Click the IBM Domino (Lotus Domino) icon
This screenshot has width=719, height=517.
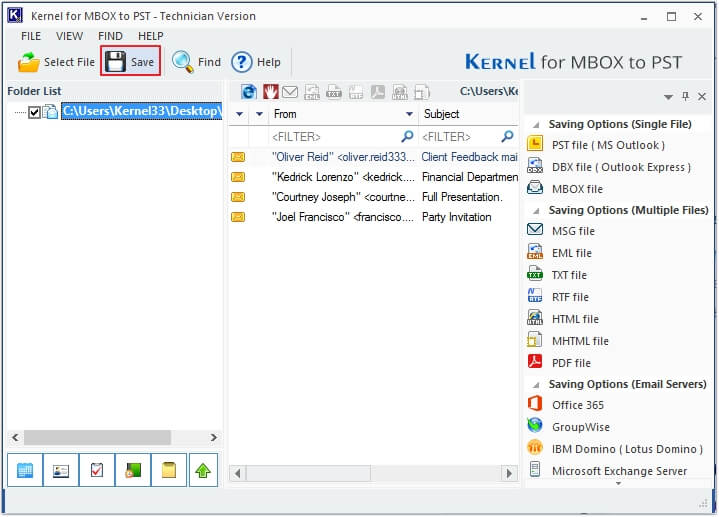(535, 447)
